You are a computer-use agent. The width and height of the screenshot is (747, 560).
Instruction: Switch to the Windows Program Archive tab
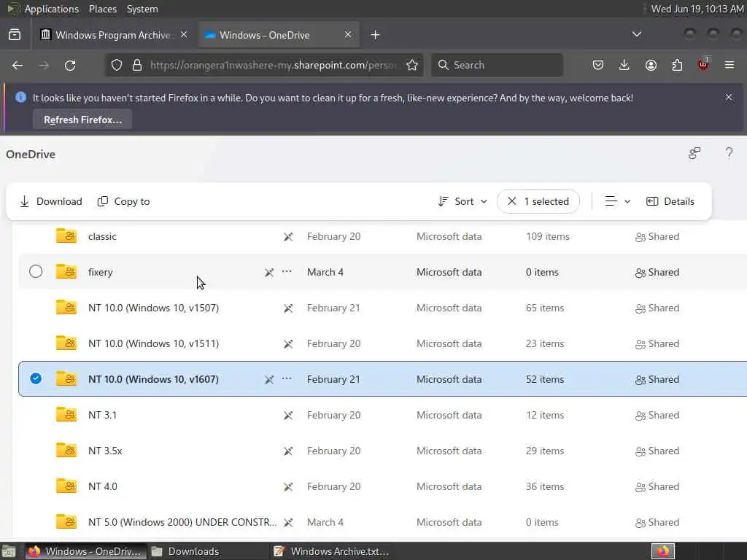[115, 35]
